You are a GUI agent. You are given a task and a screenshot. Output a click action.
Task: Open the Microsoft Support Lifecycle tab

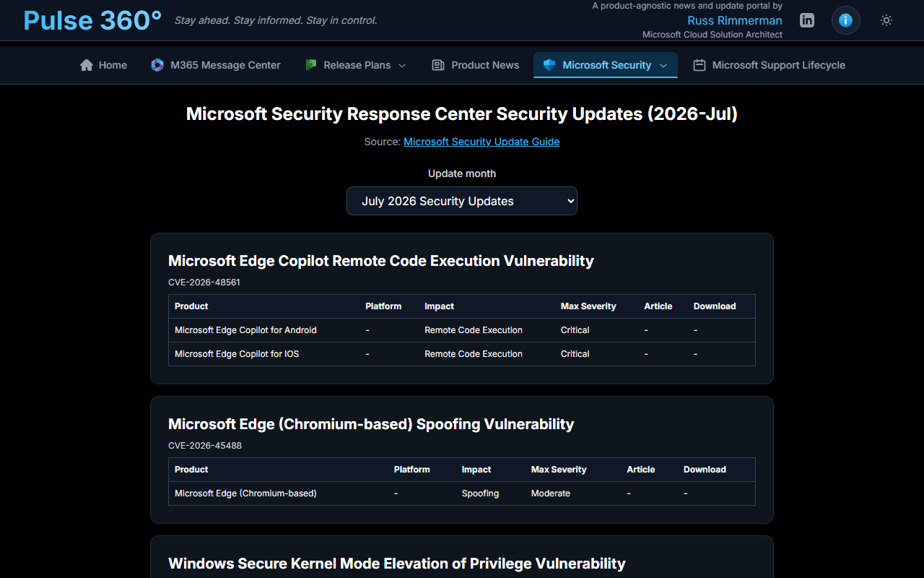tap(770, 65)
